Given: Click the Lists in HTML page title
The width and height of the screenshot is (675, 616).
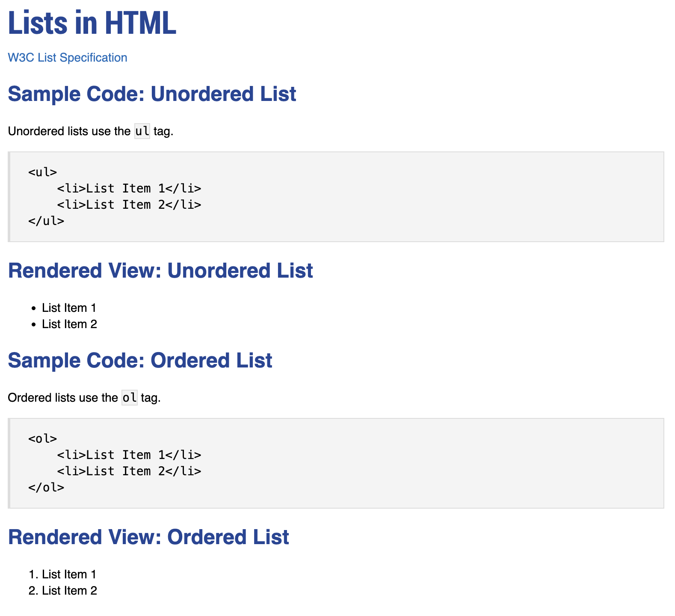Looking at the screenshot, I should 92,23.
